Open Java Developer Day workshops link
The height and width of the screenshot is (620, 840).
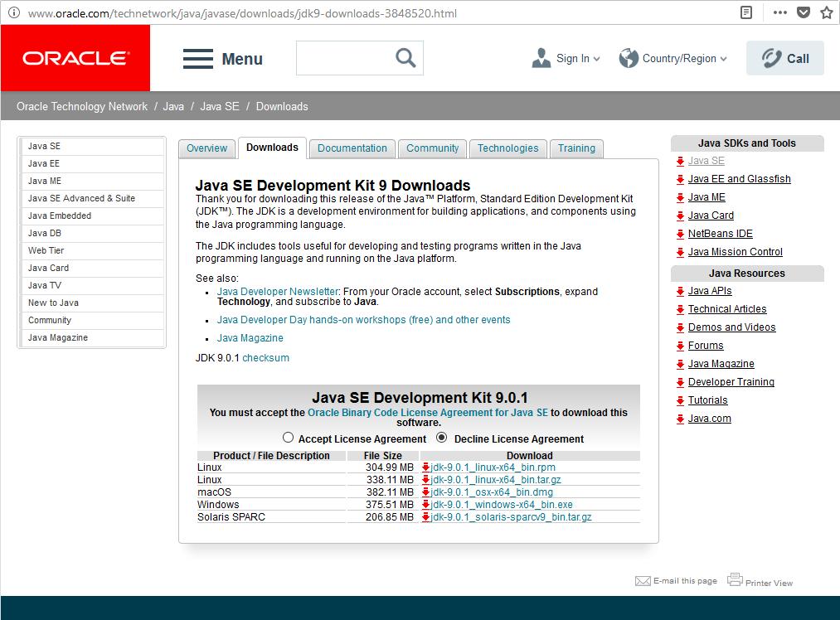pos(364,320)
